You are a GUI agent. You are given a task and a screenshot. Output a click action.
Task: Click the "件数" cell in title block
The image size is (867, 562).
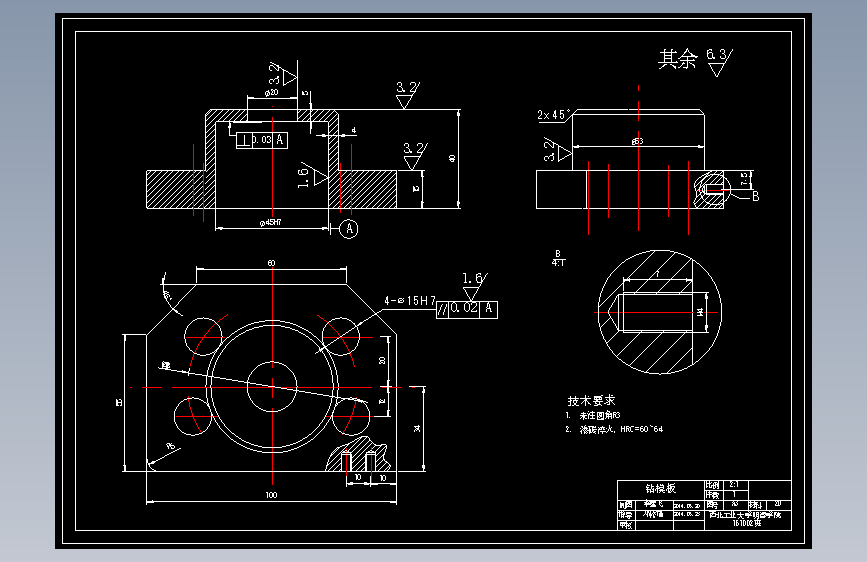[x=713, y=495]
